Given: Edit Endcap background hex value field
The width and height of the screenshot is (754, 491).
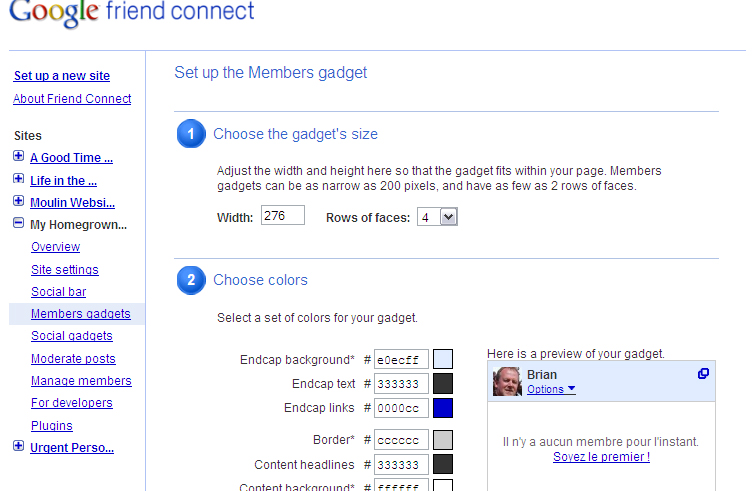Looking at the screenshot, I should click(401, 360).
